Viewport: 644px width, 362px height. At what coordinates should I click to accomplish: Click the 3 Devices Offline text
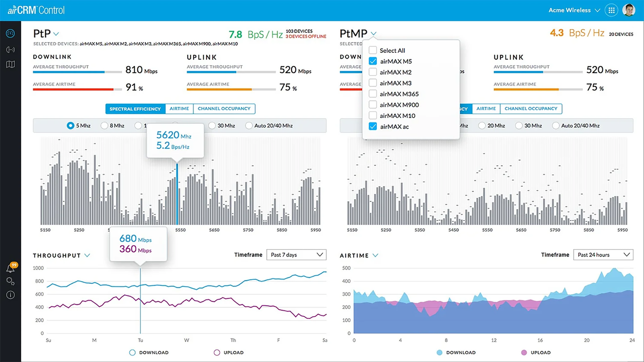click(x=306, y=37)
